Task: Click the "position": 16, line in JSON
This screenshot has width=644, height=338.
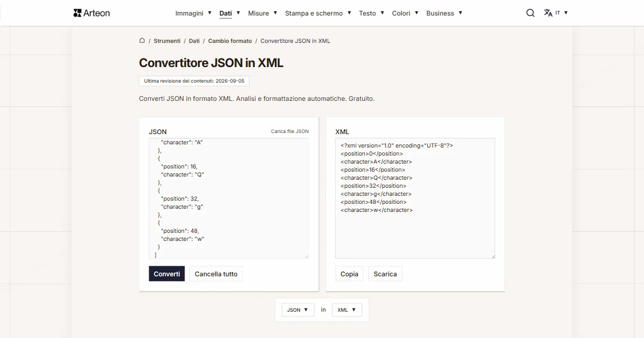Action: pos(179,166)
